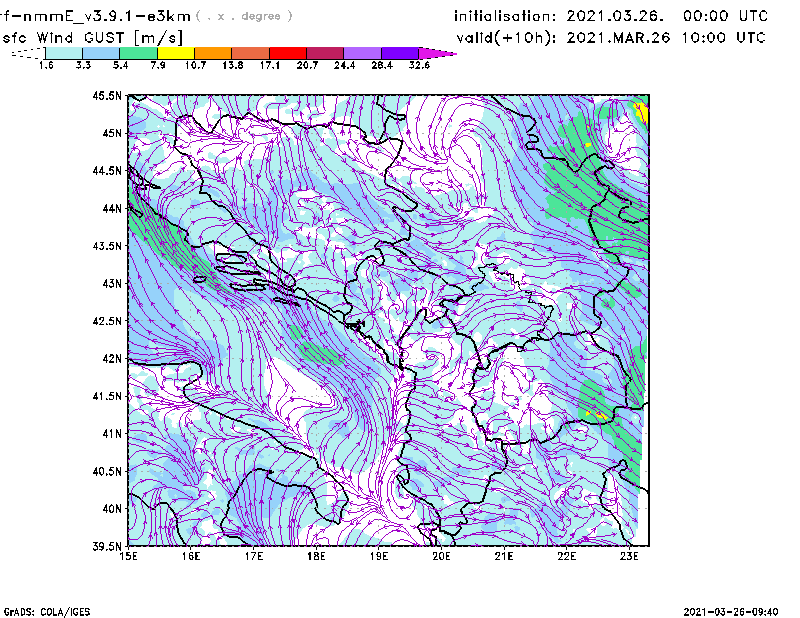
Task: Click the light cyan 1.6–3.3 legend swatch
Action: click(x=64, y=53)
